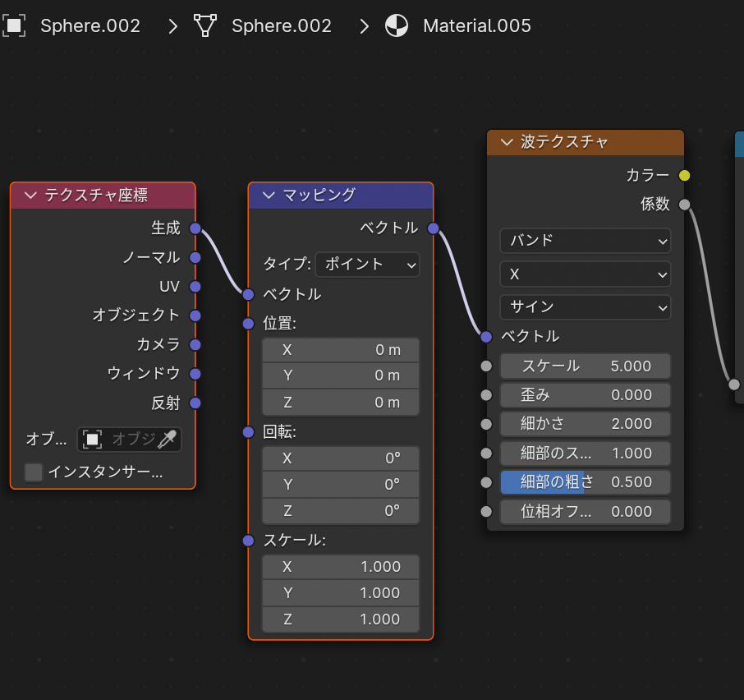Click the object picker field オブジ
This screenshot has height=700, width=744.
[x=119, y=440]
